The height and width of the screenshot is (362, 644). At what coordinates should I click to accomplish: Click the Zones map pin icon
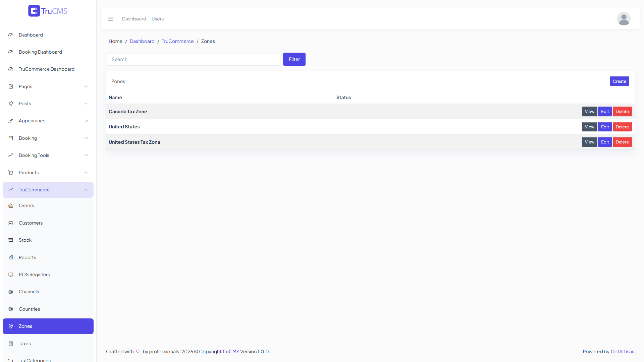tap(11, 326)
